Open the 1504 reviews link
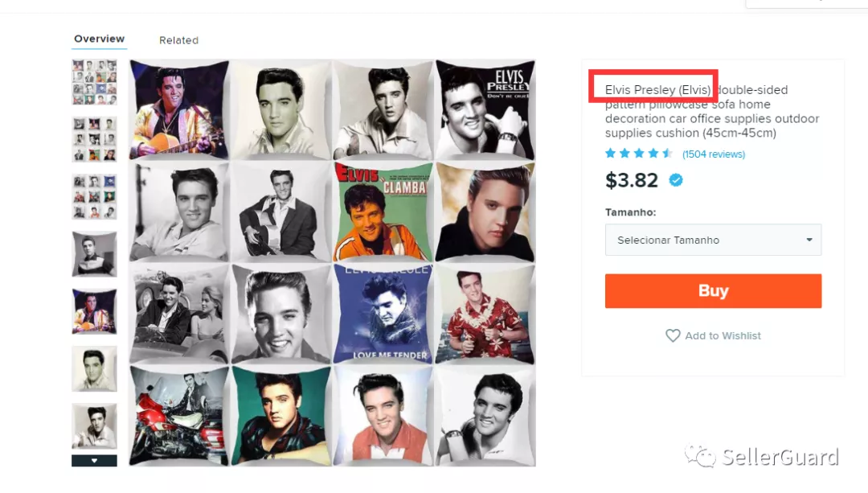This screenshot has width=868, height=493. coord(714,154)
